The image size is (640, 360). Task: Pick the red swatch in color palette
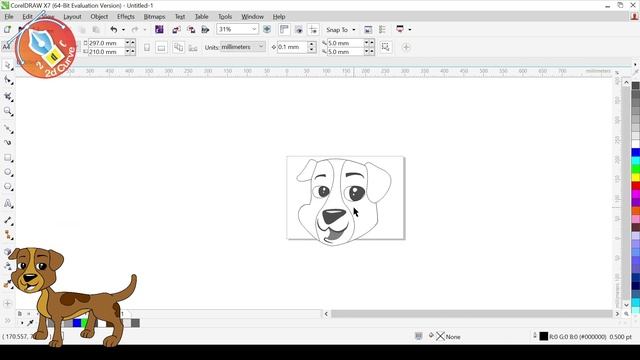point(636,186)
